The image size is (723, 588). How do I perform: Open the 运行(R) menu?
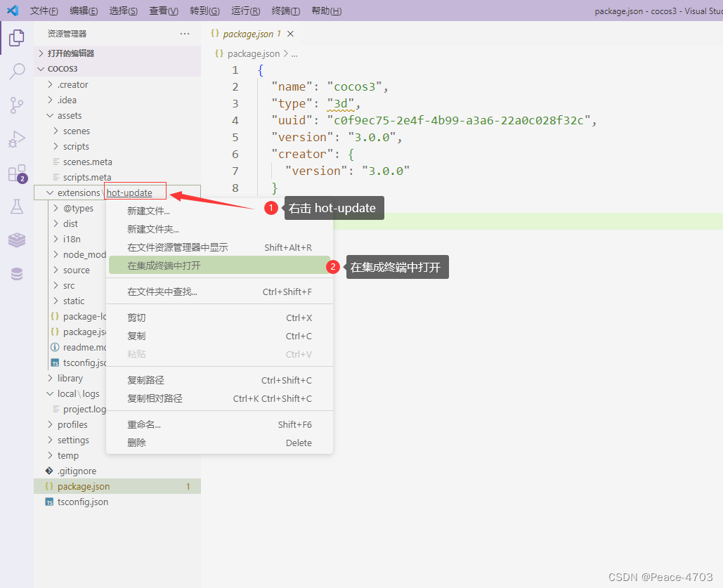point(245,11)
